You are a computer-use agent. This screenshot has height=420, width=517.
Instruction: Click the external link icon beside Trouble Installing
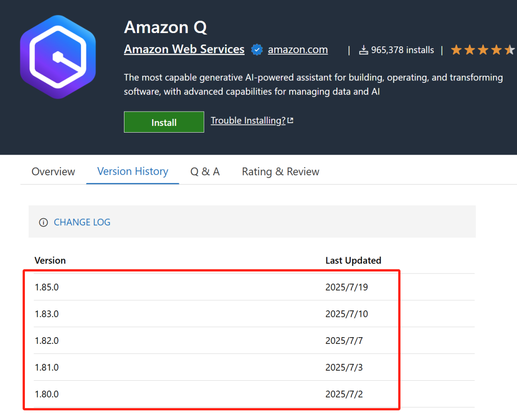(290, 121)
